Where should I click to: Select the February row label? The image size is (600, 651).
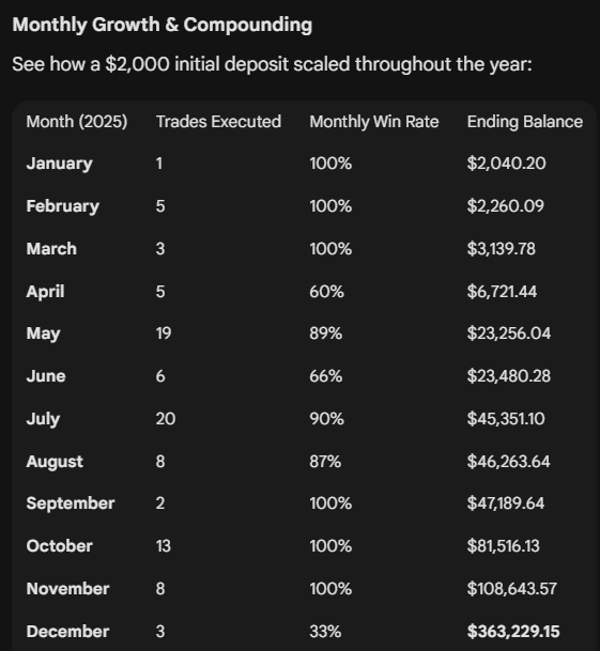pyautogui.click(x=62, y=206)
